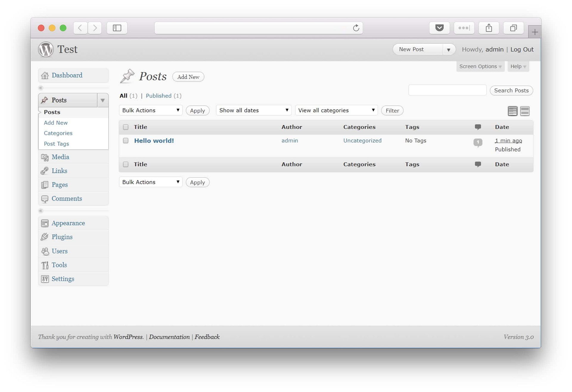Click comments column icon in table footer
The width and height of the screenshot is (572, 392).
click(x=478, y=164)
